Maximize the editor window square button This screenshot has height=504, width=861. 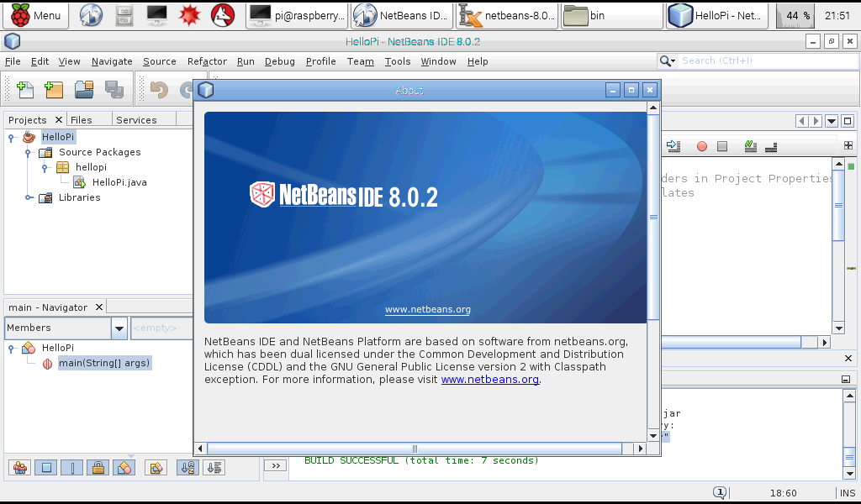pyautogui.click(x=848, y=121)
